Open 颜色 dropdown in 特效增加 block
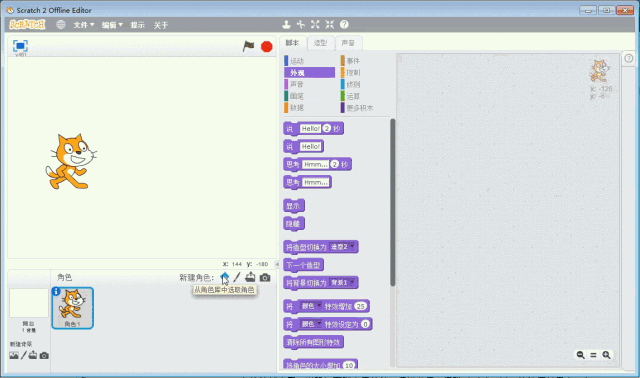Viewport: 640px width, 378px height. coord(311,306)
